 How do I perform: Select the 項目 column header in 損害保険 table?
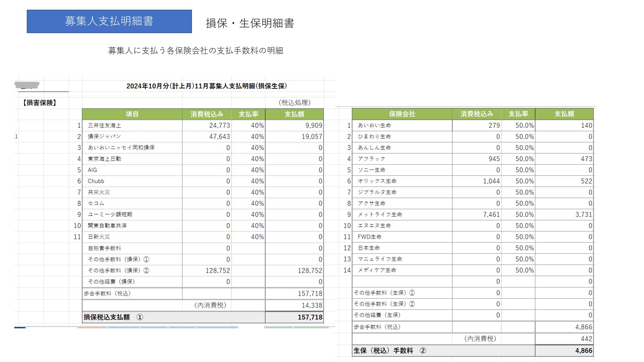point(132,114)
